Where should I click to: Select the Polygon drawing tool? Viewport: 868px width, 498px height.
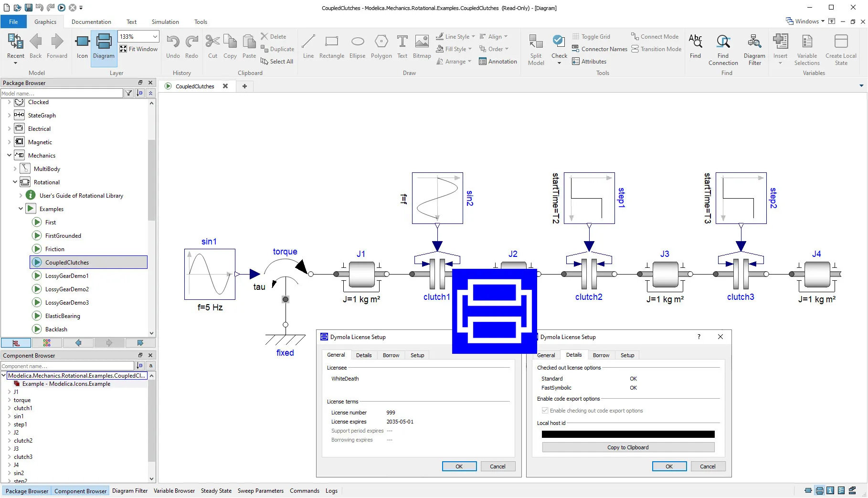click(381, 46)
